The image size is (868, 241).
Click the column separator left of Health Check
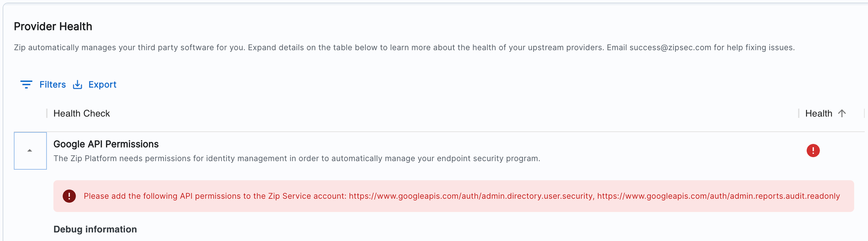pos(47,113)
